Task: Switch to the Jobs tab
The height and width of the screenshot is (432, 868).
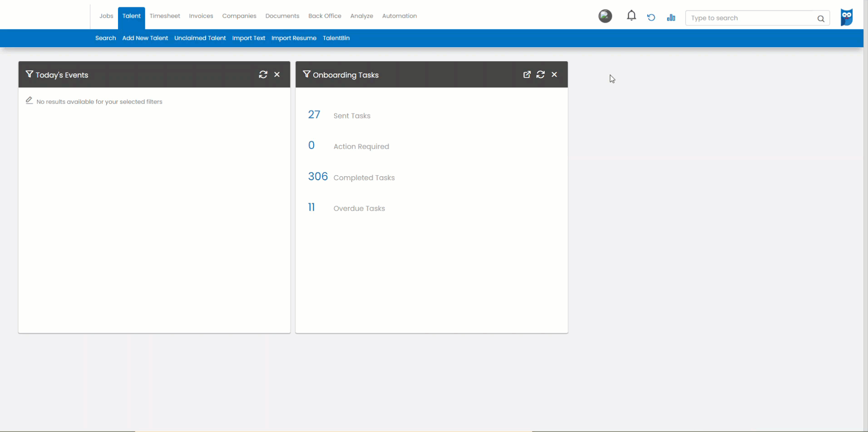Action: (x=106, y=15)
